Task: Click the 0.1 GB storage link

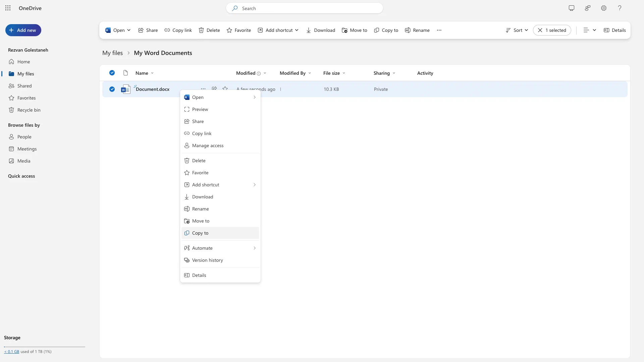Action: (12, 352)
